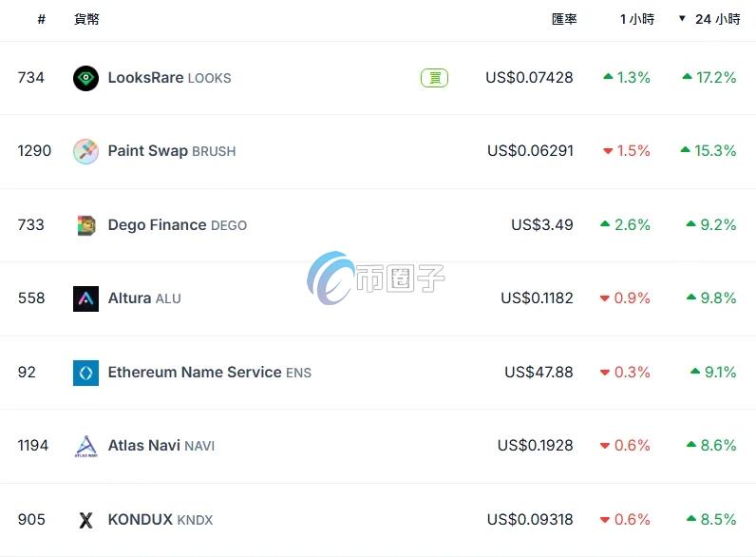Click the Altura price US$0.1182
The image size is (756, 557).
537,298
